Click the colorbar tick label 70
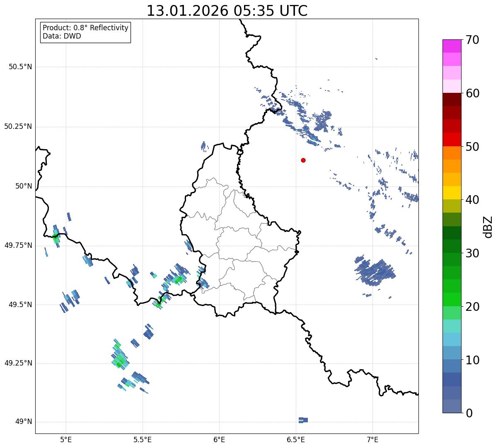498x448 pixels. tap(472, 40)
